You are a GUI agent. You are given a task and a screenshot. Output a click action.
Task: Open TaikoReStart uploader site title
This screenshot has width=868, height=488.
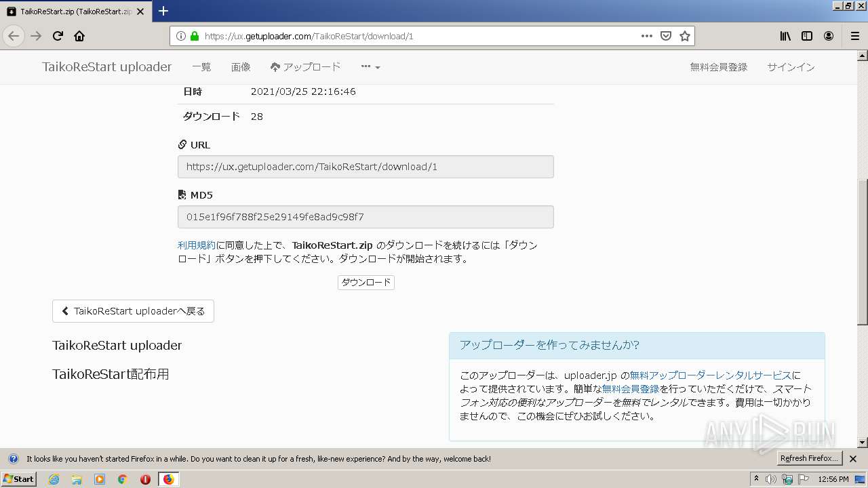point(107,67)
